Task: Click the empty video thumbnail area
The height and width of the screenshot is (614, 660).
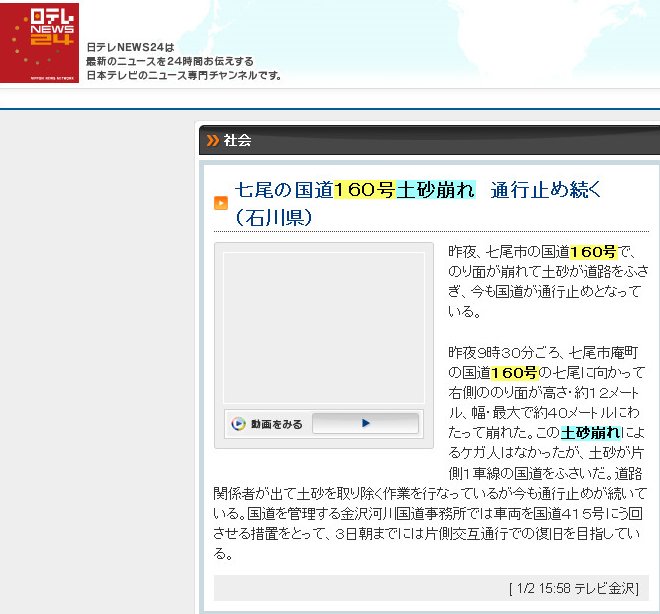Action: pyautogui.click(x=323, y=327)
